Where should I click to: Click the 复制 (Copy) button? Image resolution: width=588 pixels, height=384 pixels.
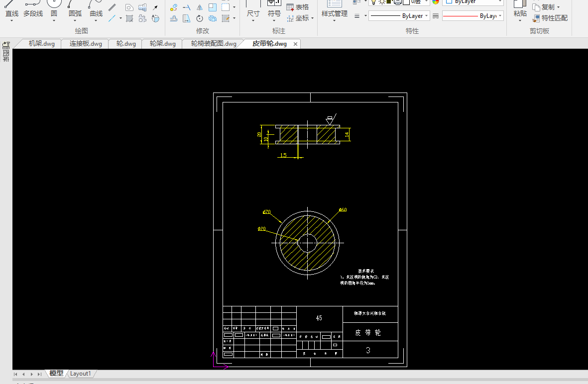pos(546,7)
